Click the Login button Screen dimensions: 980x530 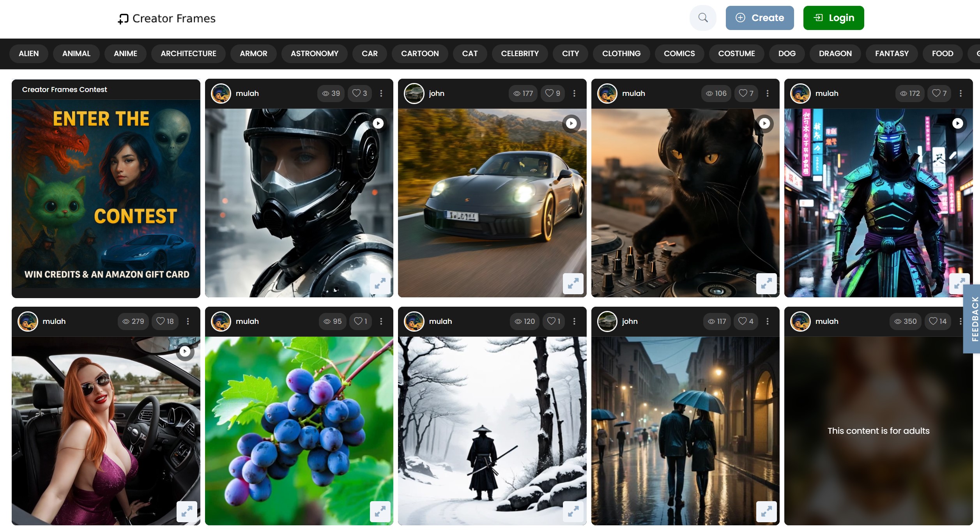pos(833,18)
